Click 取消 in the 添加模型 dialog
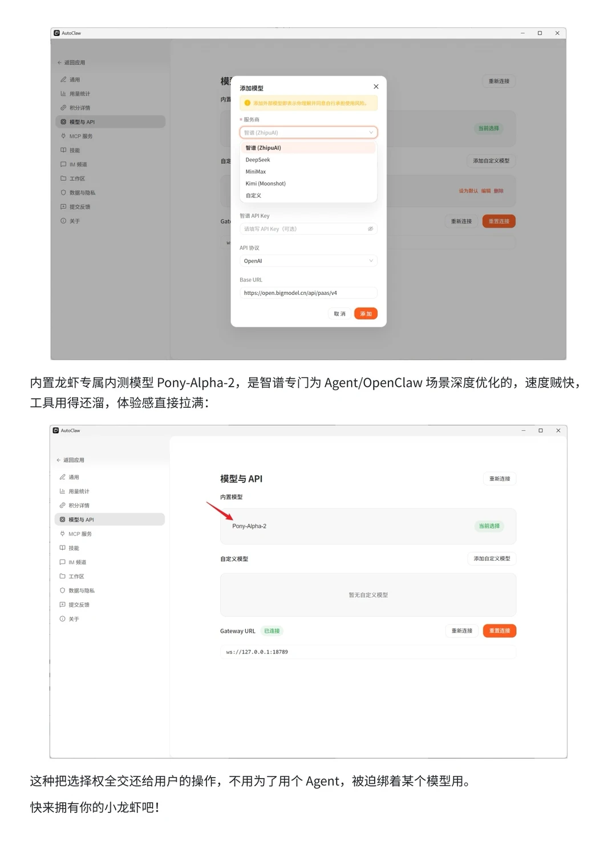The height and width of the screenshot is (862, 616). [x=339, y=314]
